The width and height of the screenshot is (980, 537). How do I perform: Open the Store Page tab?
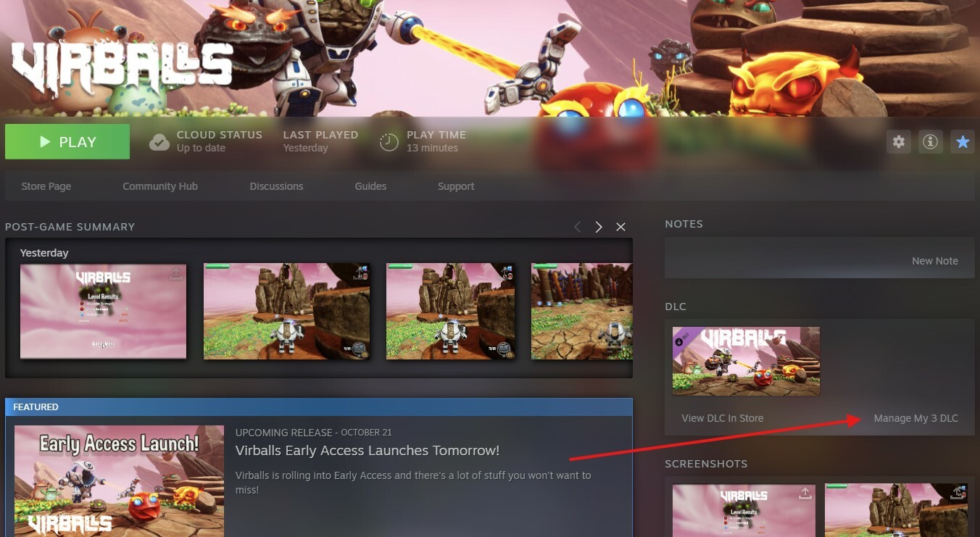point(46,186)
